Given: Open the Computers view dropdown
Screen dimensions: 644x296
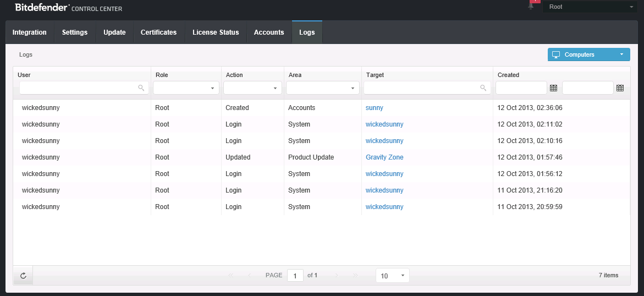Looking at the screenshot, I should click(x=588, y=54).
